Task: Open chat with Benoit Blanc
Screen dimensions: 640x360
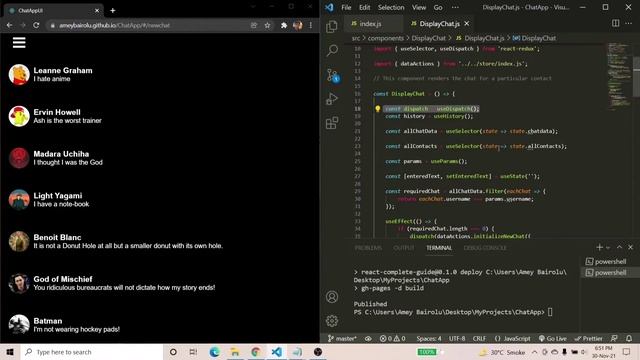Action: 160,241
